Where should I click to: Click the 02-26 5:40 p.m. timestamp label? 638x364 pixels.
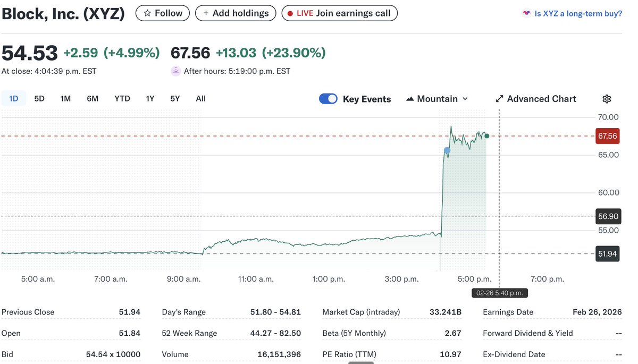point(500,293)
